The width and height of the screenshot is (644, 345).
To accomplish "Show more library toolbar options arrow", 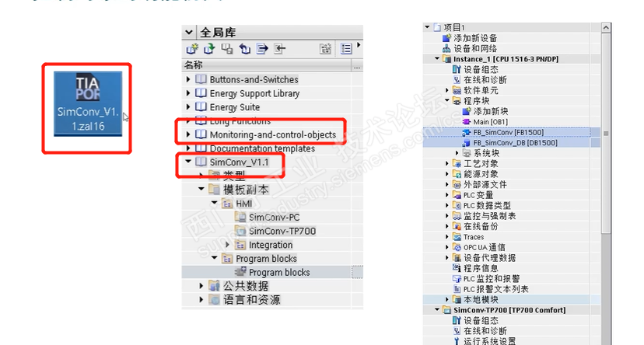I will pyautogui.click(x=359, y=45).
